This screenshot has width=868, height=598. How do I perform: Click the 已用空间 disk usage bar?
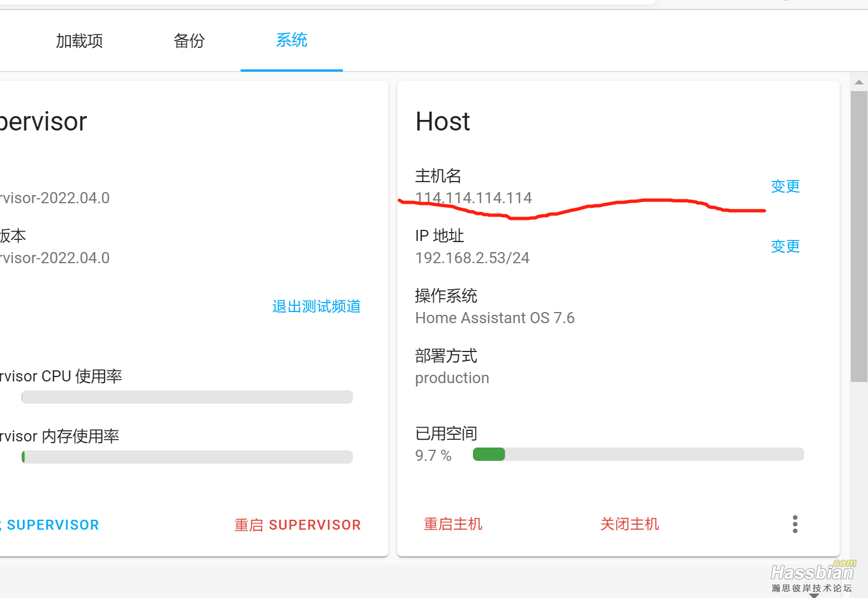point(638,454)
